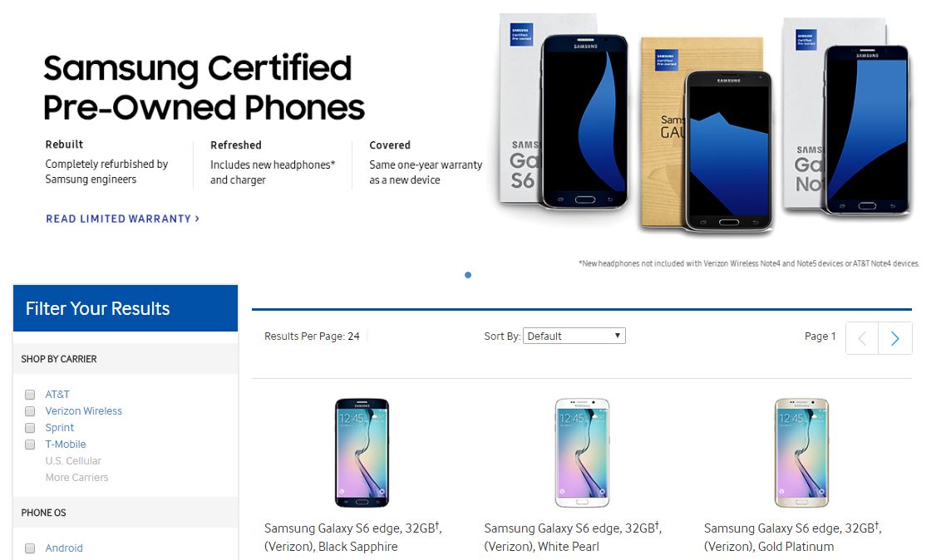Tick the Sprint carrier checkbox

coord(30,428)
